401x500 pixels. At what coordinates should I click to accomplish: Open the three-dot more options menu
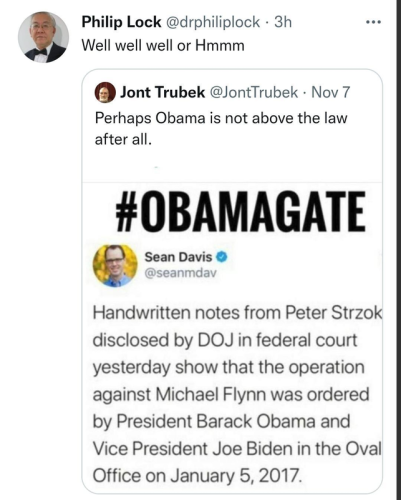pos(373,22)
